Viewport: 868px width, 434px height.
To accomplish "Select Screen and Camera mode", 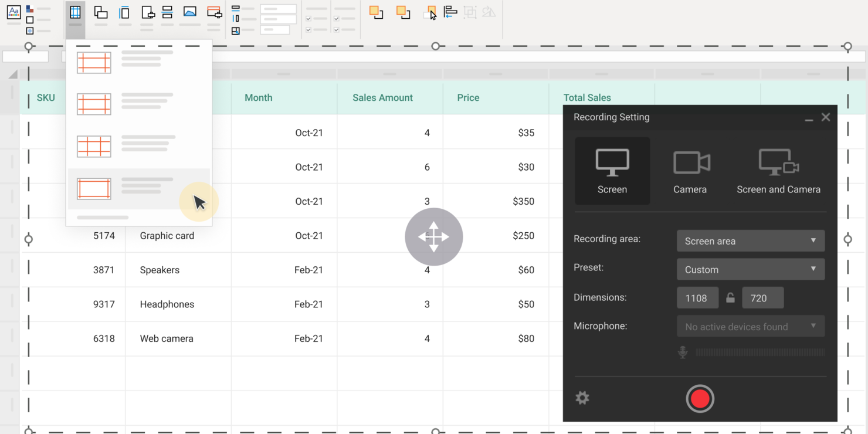I will pos(778,171).
